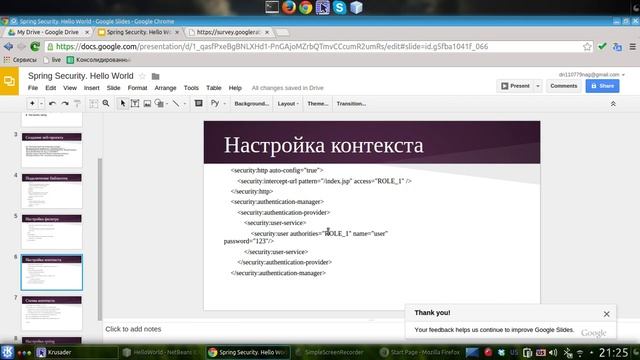
Task: Open the Arrange menu
Action: tap(165, 88)
